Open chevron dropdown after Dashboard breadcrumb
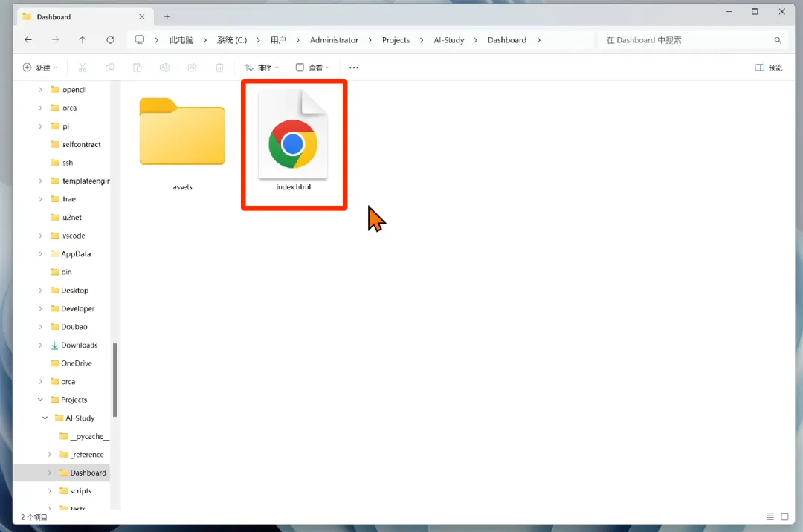 tap(539, 40)
